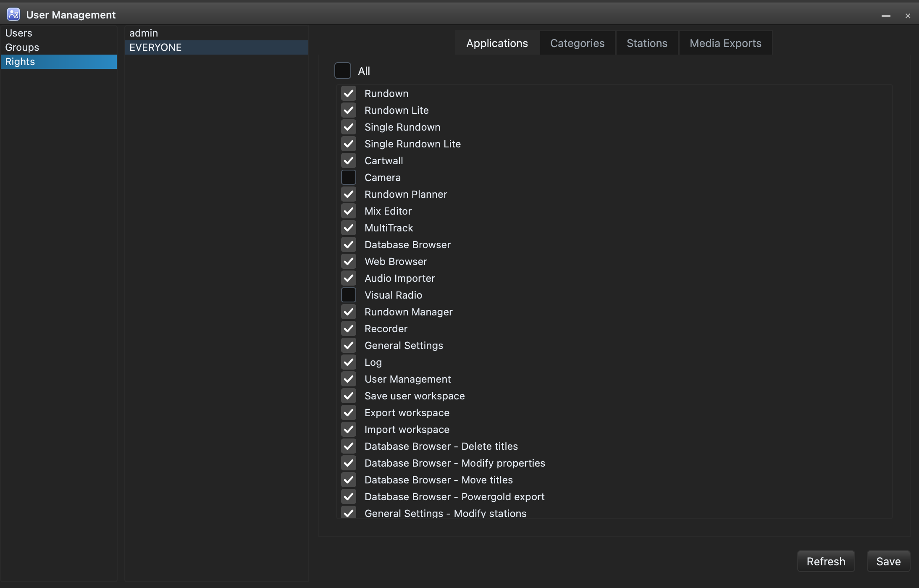Select the admin entry in the list
This screenshot has width=919, height=588.
pos(217,33)
